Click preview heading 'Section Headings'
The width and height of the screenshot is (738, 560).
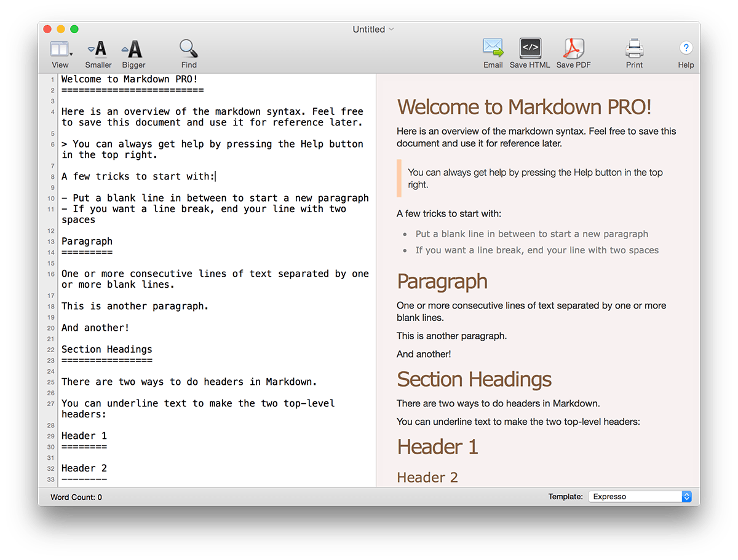(474, 379)
